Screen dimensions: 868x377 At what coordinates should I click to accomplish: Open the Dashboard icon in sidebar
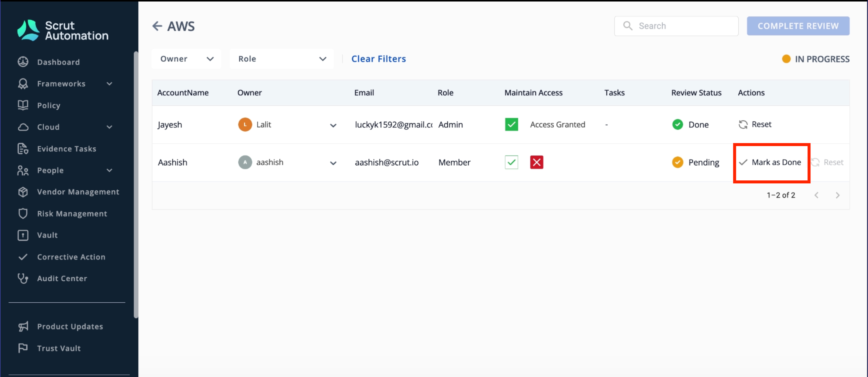(23, 62)
